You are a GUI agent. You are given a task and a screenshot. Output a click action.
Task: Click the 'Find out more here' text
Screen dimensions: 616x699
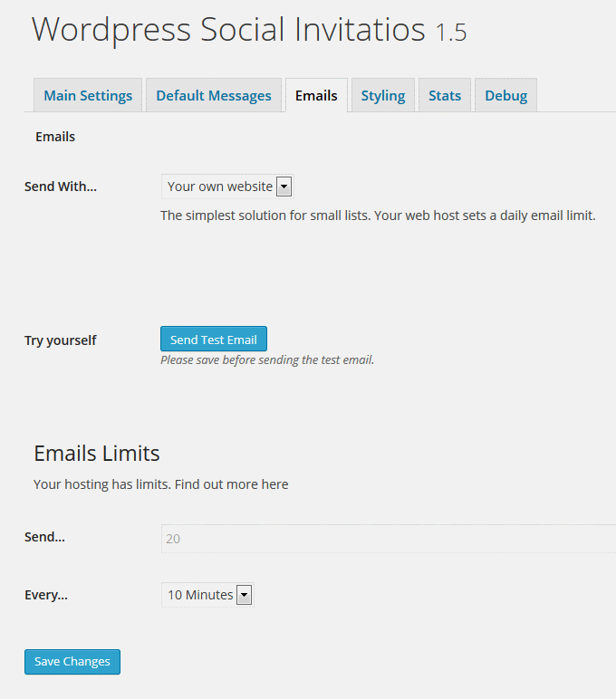pyautogui.click(x=232, y=484)
